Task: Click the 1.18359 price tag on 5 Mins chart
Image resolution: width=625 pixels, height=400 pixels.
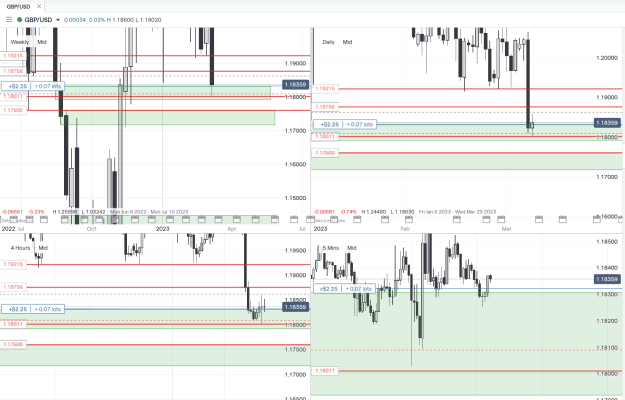Action: 607,279
